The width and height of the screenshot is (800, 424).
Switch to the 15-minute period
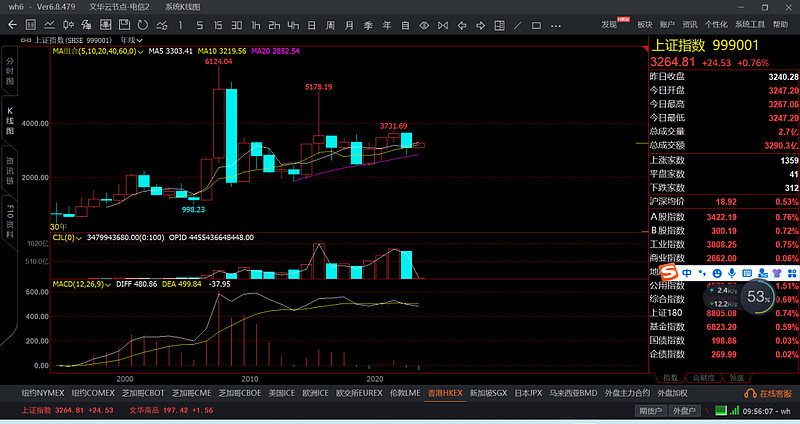(218, 25)
